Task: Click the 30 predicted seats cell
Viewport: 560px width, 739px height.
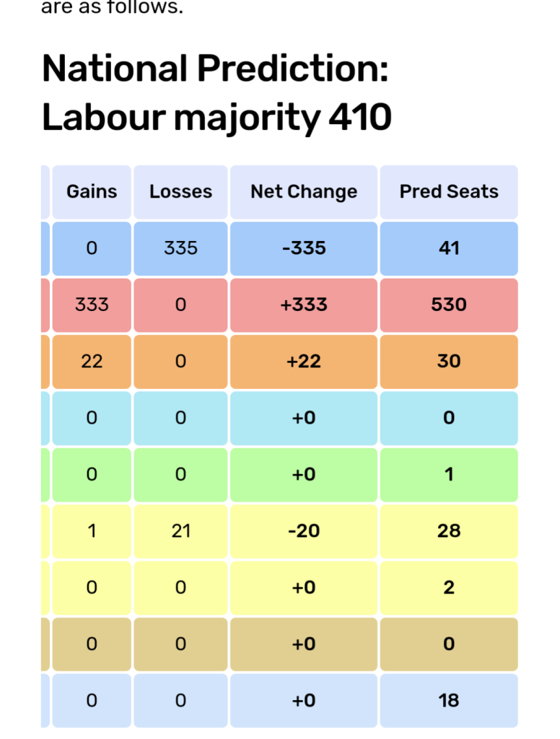Action: (449, 362)
